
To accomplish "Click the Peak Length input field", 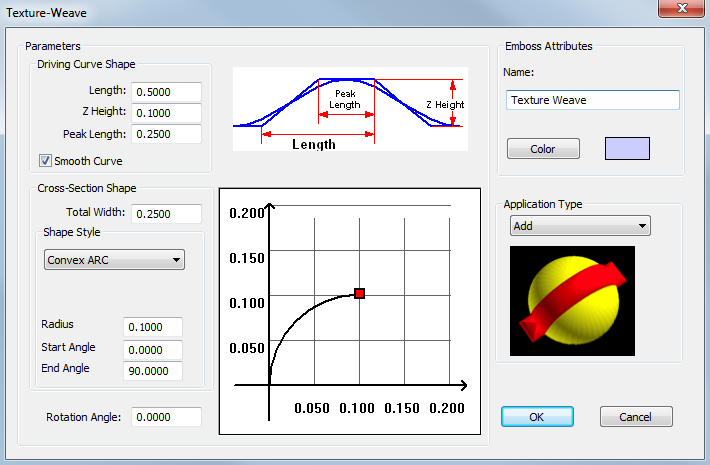I will click(167, 134).
